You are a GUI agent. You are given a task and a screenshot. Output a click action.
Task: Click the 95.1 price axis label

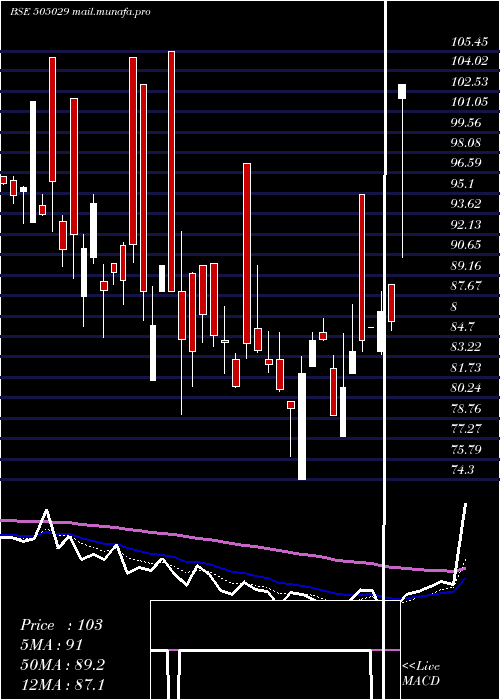464,184
